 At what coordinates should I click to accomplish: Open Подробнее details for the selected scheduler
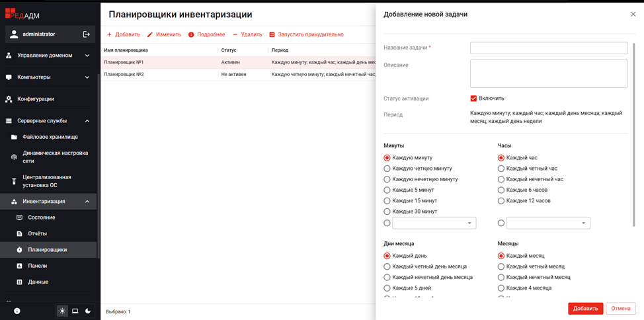pos(206,34)
